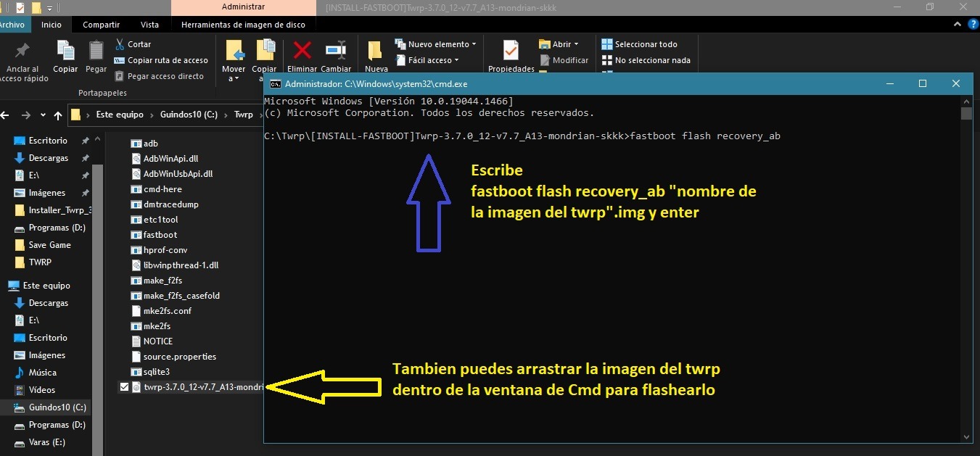Click the up one level arrow
Viewport: 980px width, 456px height.
(x=57, y=115)
